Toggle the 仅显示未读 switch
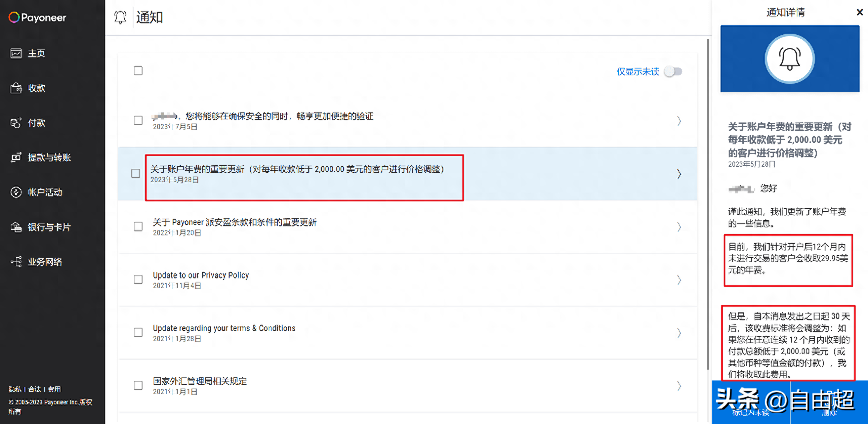 tap(673, 72)
